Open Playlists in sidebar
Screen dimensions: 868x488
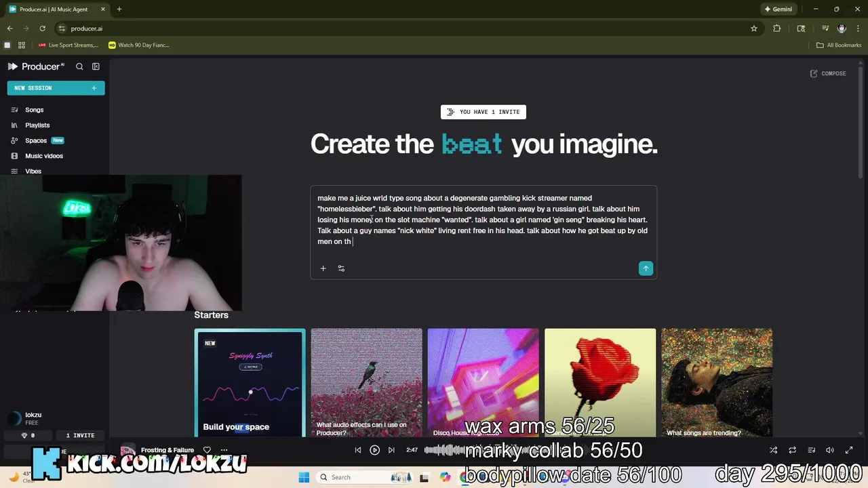click(37, 125)
